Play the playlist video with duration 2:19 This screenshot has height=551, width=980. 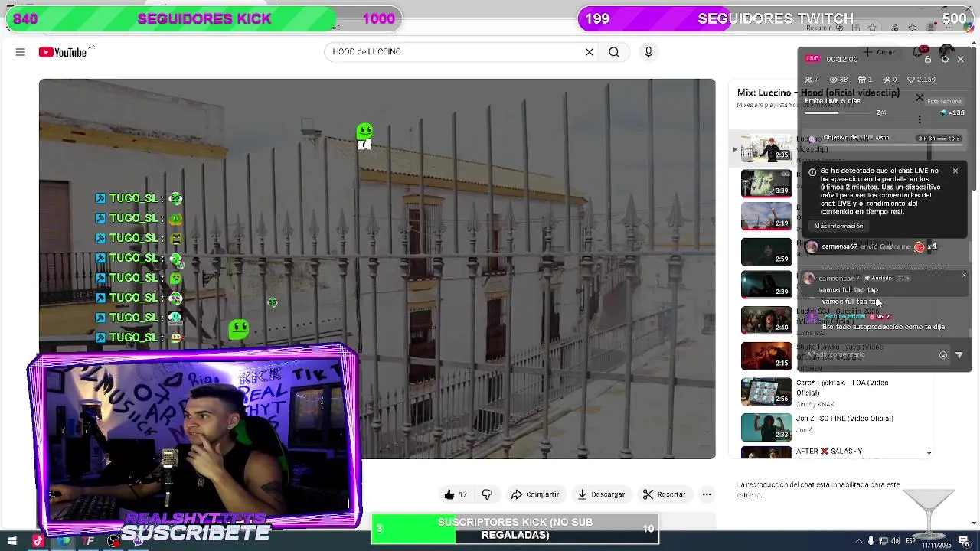[x=766, y=216]
